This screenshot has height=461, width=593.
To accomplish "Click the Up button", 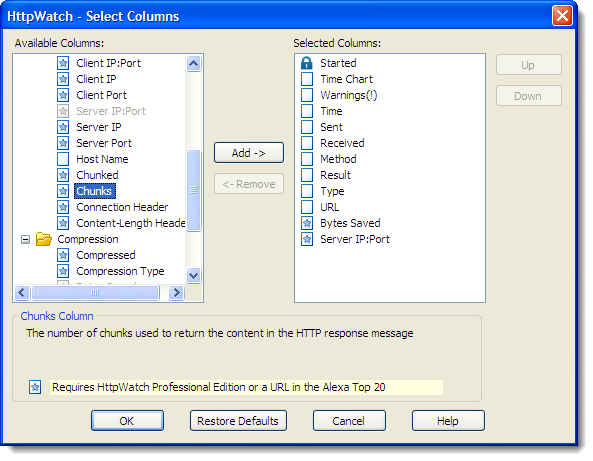I will (x=529, y=65).
